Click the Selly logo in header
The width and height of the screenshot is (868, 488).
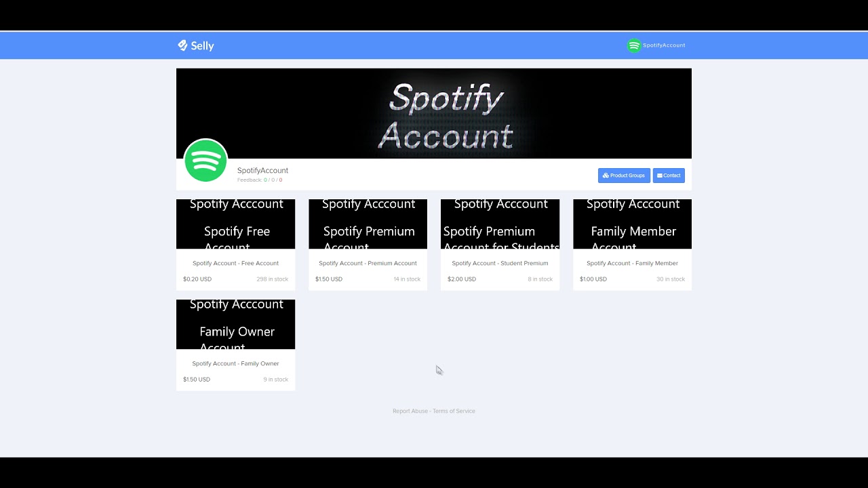coord(195,45)
